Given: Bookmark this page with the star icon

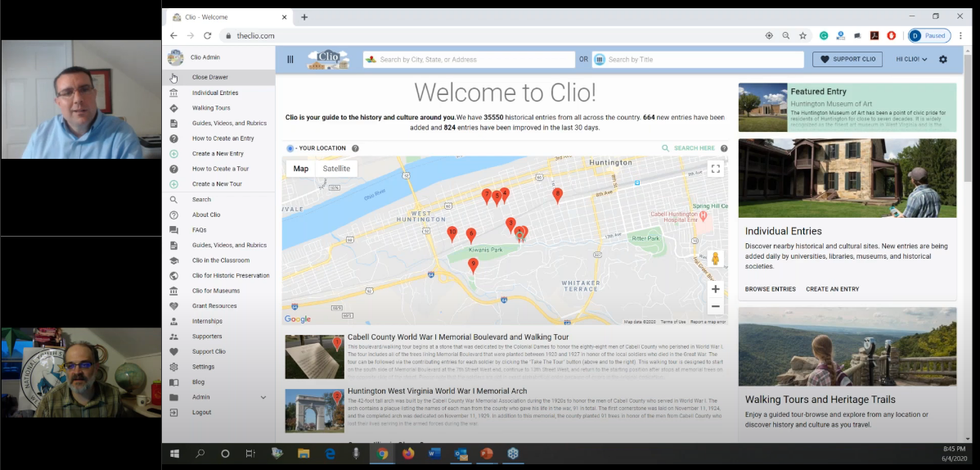Looking at the screenshot, I should pos(802,36).
